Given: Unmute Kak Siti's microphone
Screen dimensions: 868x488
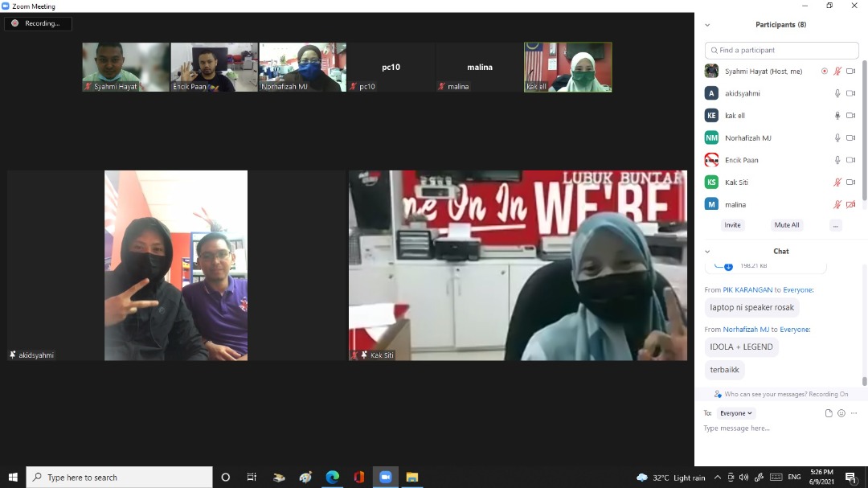Looking at the screenshot, I should click(x=837, y=182).
